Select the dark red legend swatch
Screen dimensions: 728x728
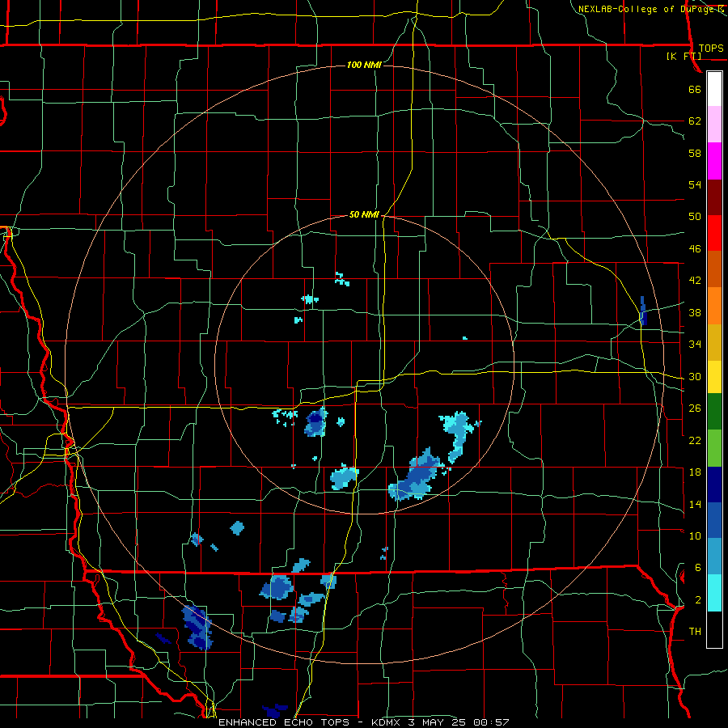tap(714, 197)
